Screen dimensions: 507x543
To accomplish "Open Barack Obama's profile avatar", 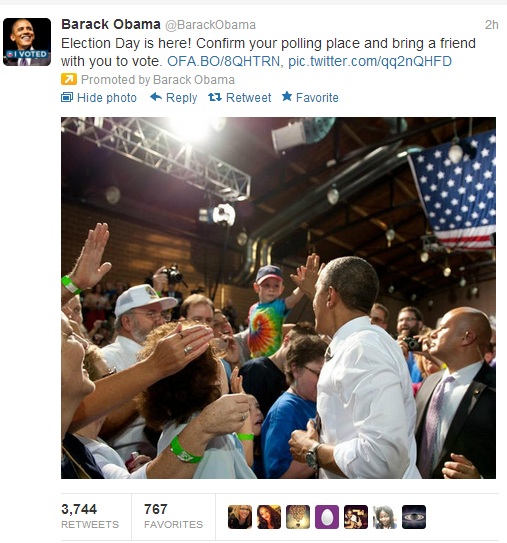I will pyautogui.click(x=27, y=42).
